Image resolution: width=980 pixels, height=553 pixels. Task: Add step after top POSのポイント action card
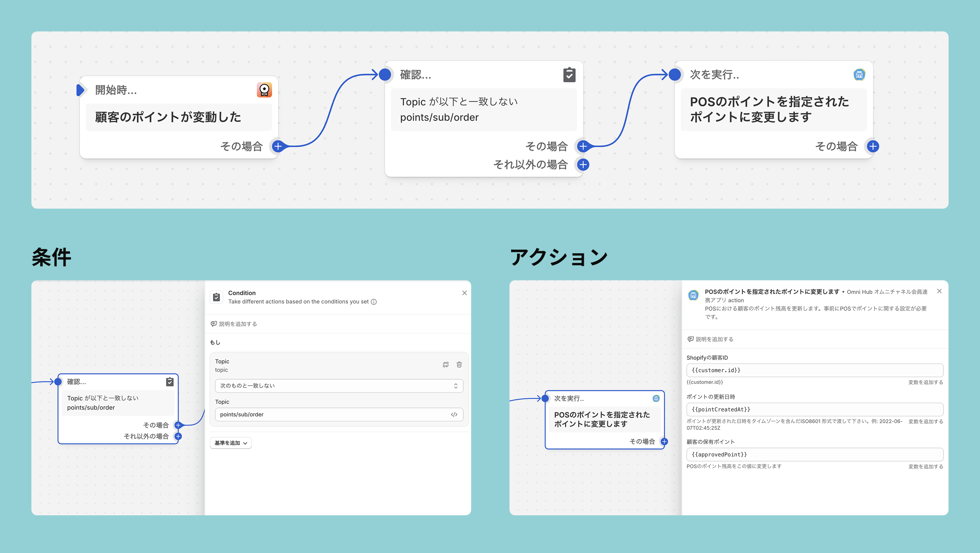pyautogui.click(x=873, y=146)
